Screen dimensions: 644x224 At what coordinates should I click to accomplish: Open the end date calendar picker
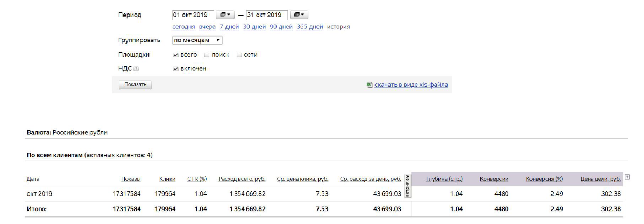(299, 15)
